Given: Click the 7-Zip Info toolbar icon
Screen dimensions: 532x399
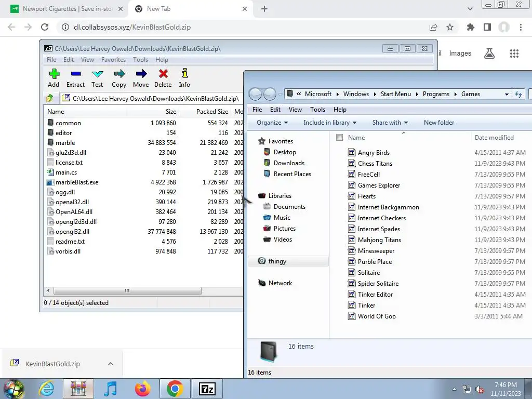Looking at the screenshot, I should coord(184,78).
